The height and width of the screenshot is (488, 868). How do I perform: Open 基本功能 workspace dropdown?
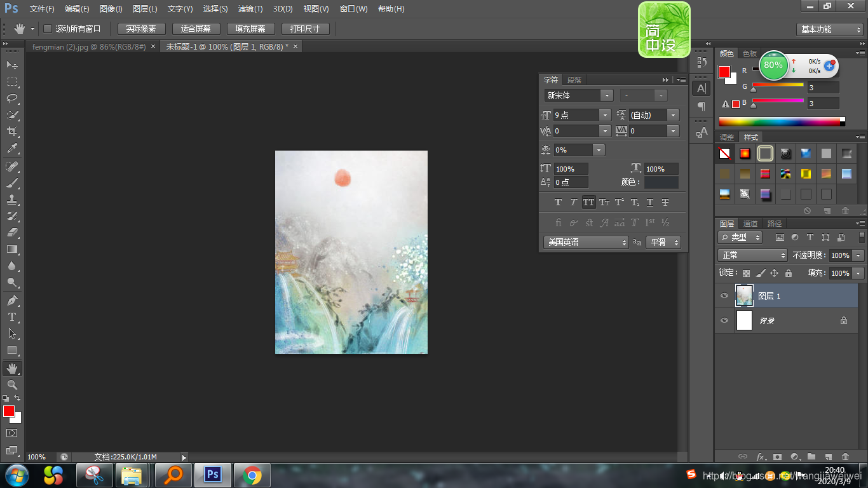(x=830, y=29)
